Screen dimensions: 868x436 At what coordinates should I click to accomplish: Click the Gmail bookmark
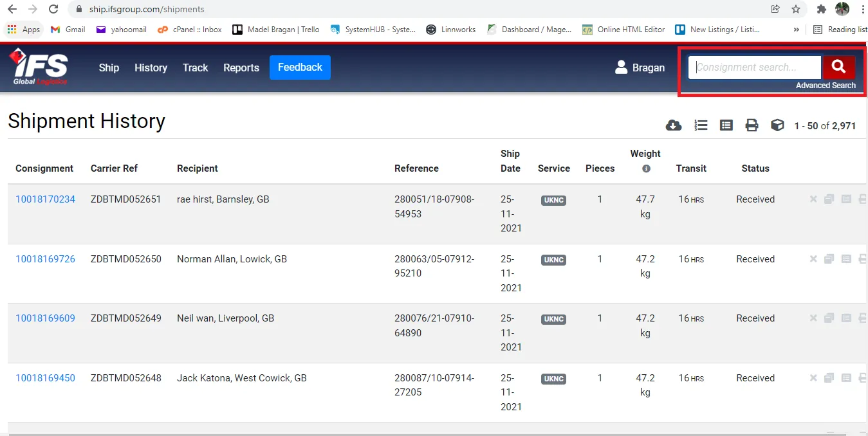pos(68,30)
